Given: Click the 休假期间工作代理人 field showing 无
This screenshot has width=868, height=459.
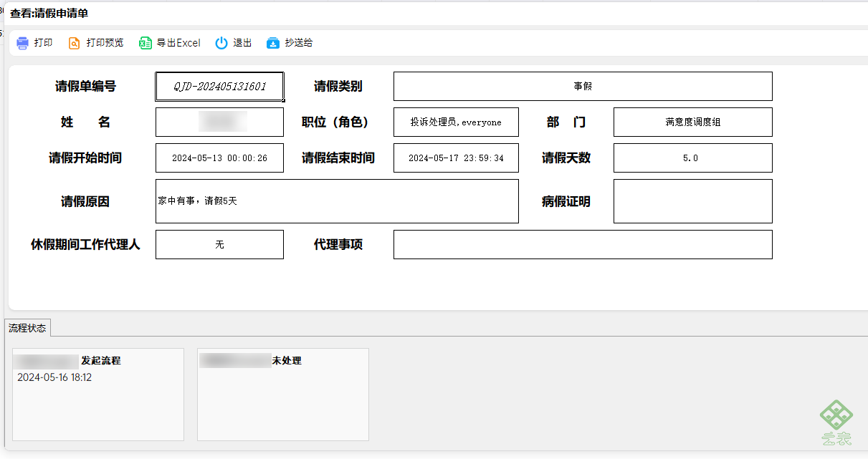Looking at the screenshot, I should 219,244.
